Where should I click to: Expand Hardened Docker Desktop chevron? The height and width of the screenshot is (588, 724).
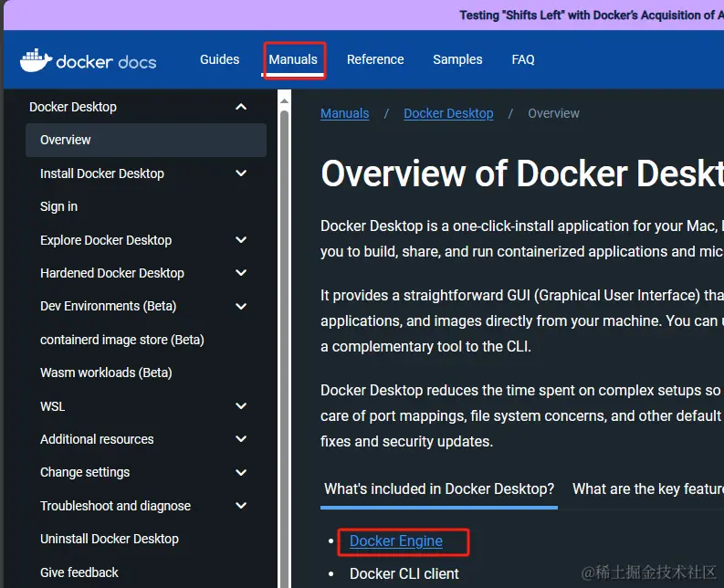point(241,272)
